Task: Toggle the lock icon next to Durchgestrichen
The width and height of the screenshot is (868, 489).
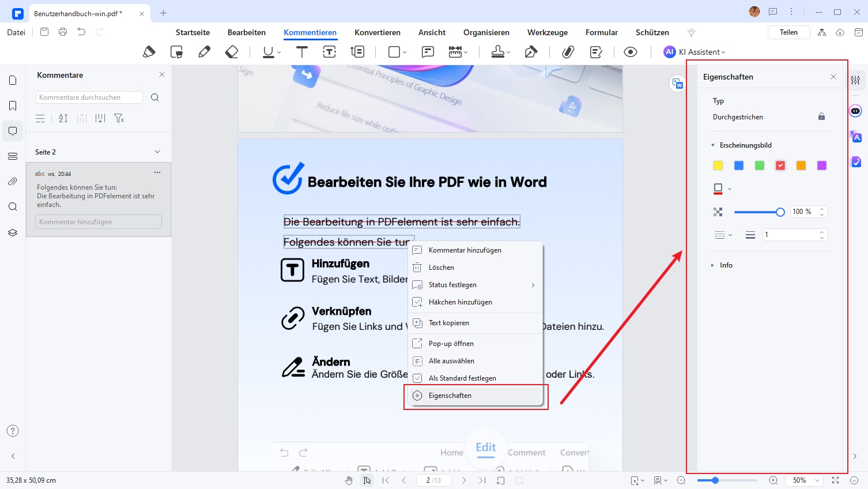Action: (821, 116)
